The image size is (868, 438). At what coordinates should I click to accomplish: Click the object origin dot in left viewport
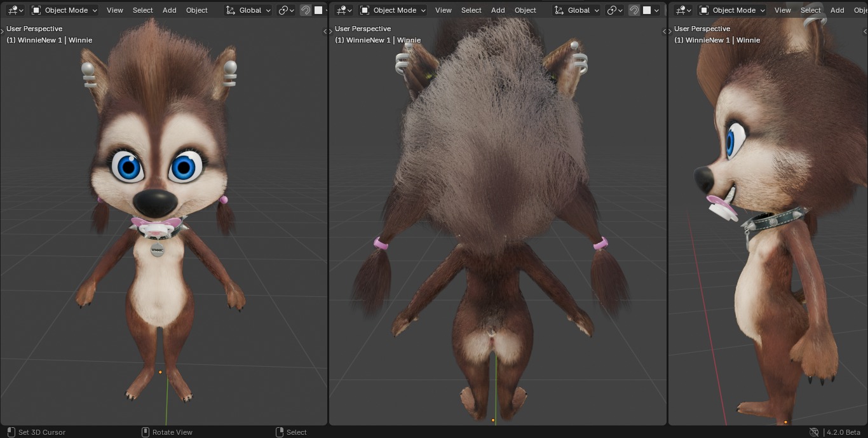[160, 372]
